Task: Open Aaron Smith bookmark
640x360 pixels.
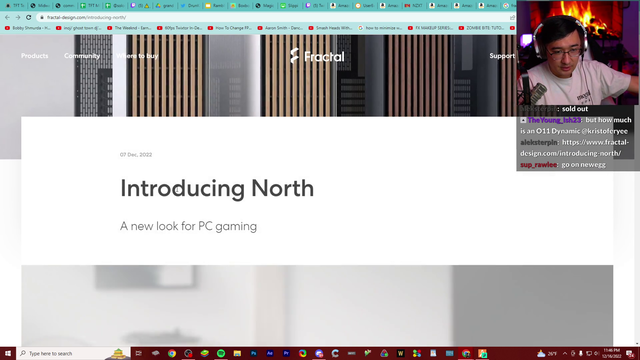Action: (280, 28)
